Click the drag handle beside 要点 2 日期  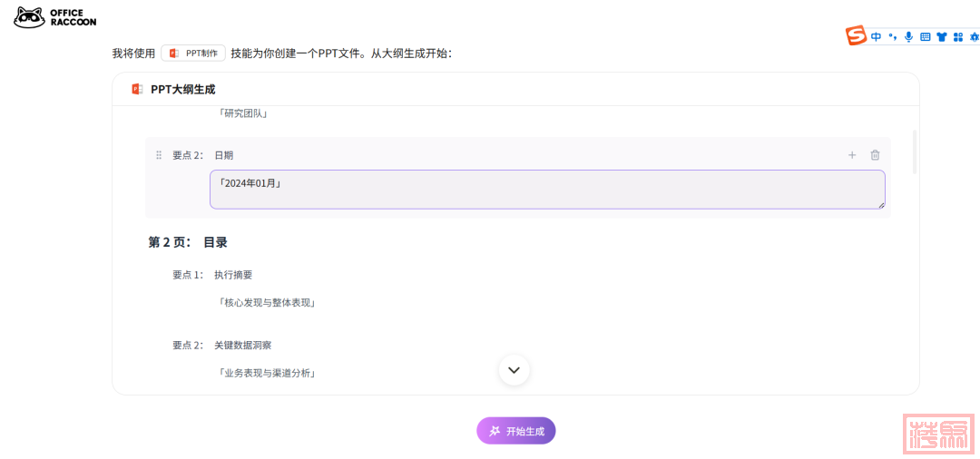coord(159,155)
